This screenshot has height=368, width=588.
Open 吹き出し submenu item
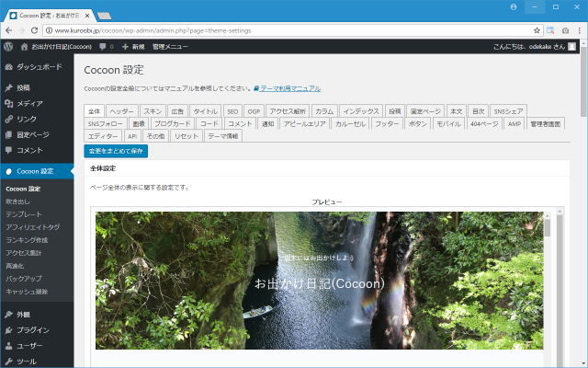pos(17,201)
